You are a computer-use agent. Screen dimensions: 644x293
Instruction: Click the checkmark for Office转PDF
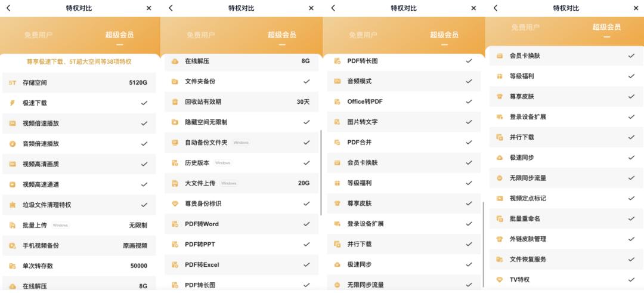tap(469, 101)
